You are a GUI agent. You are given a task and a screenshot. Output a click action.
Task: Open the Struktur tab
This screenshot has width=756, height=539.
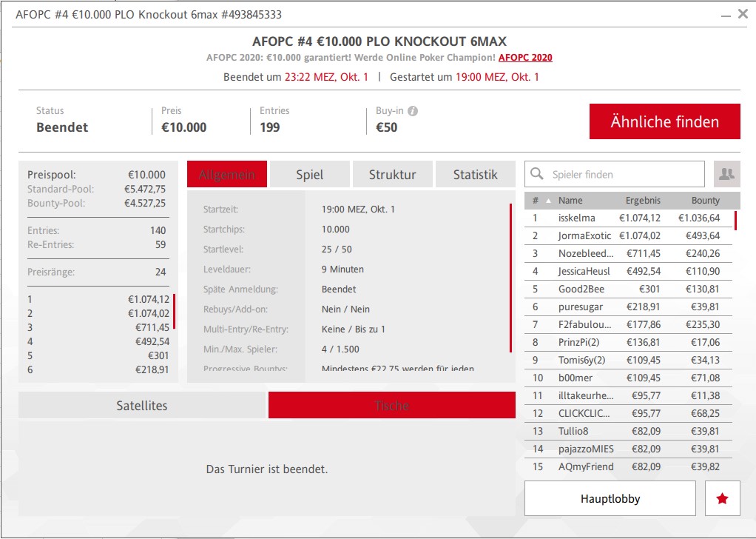pyautogui.click(x=392, y=175)
